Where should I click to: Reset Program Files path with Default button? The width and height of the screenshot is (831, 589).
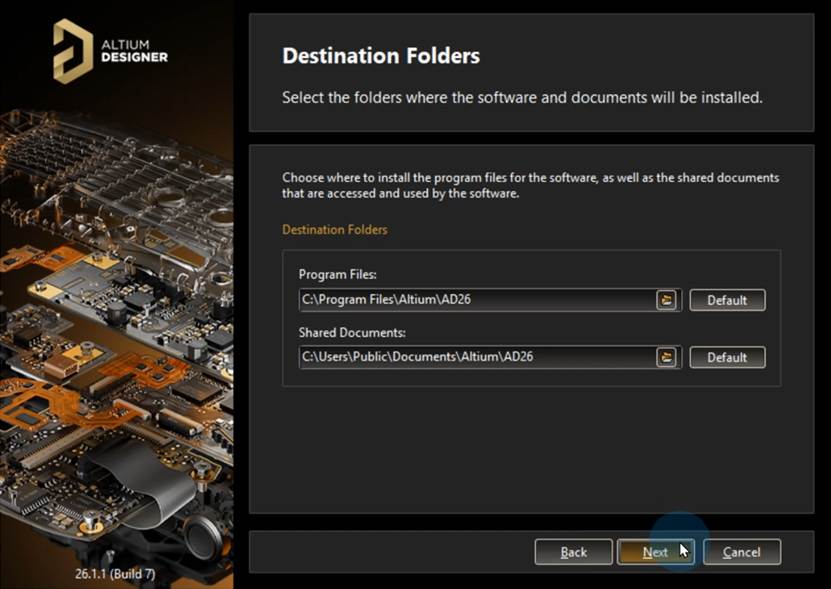727,300
